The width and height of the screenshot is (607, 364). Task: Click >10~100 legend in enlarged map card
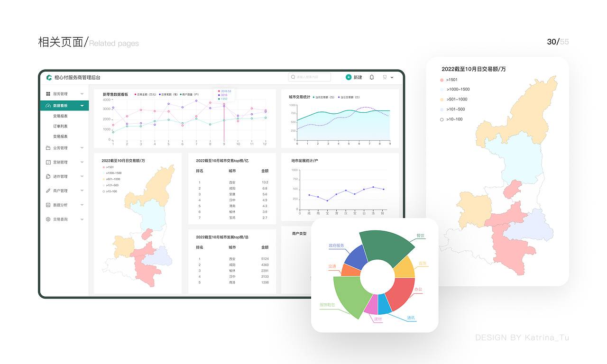[451, 119]
